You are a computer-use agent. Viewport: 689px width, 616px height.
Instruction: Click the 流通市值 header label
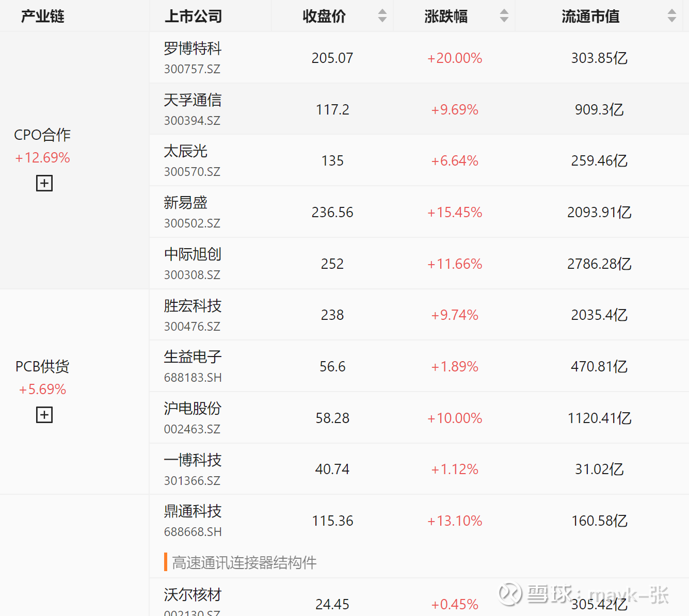coord(590,16)
